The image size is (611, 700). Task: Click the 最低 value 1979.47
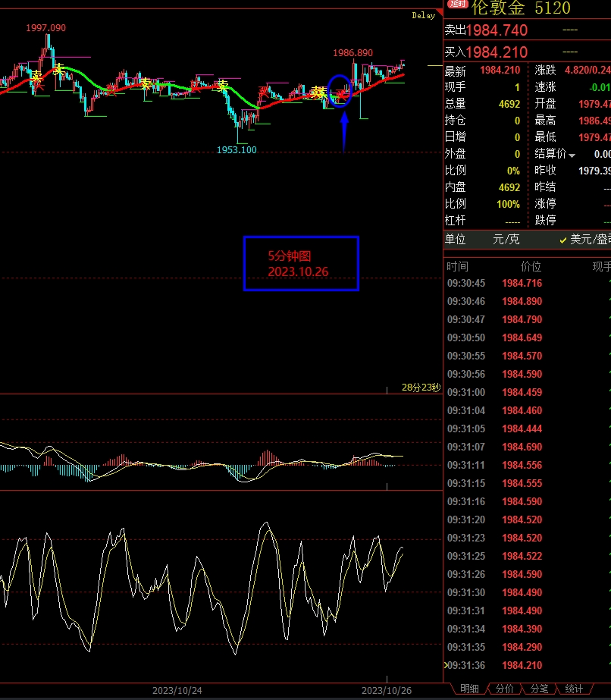(594, 137)
